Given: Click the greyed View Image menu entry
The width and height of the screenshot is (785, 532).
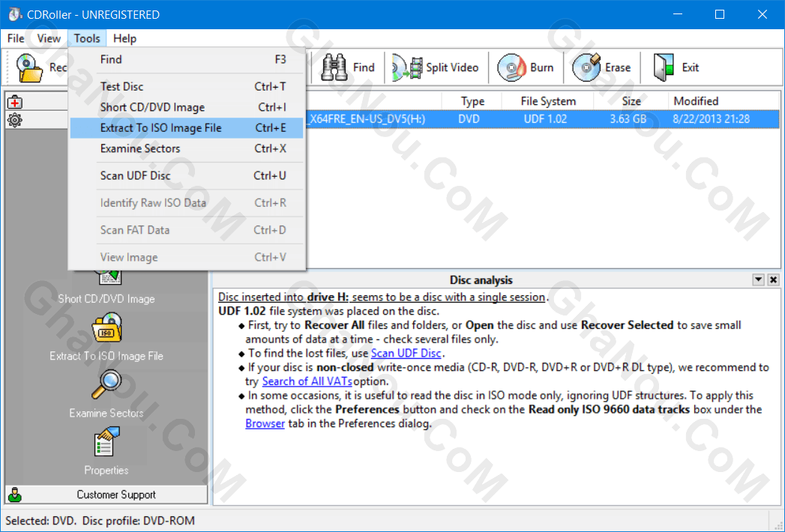Looking at the screenshot, I should (x=187, y=257).
